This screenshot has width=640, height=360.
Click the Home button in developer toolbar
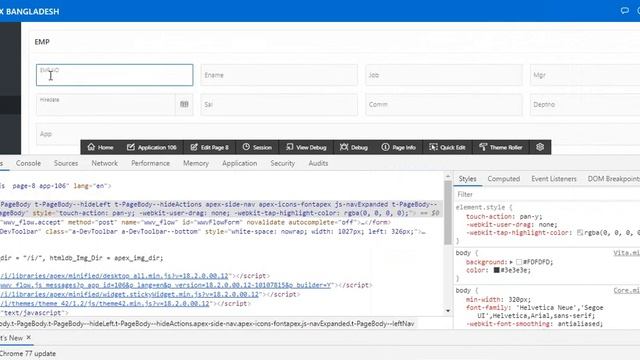point(100,147)
